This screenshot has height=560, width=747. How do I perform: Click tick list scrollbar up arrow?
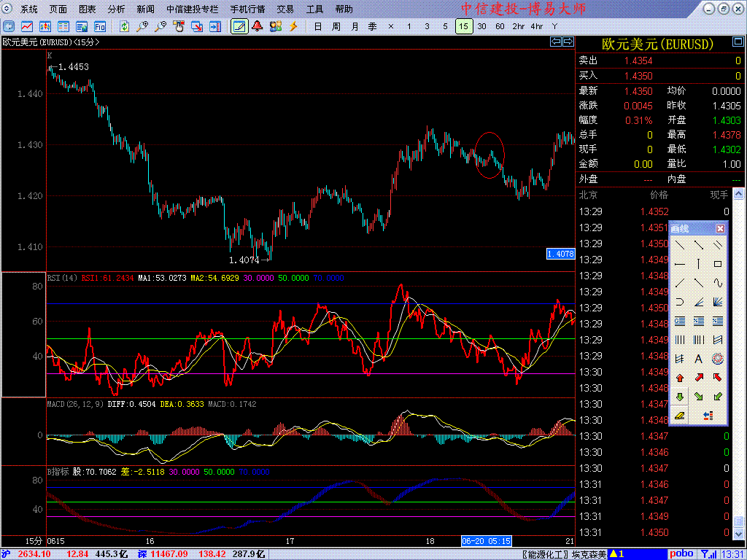click(738, 194)
